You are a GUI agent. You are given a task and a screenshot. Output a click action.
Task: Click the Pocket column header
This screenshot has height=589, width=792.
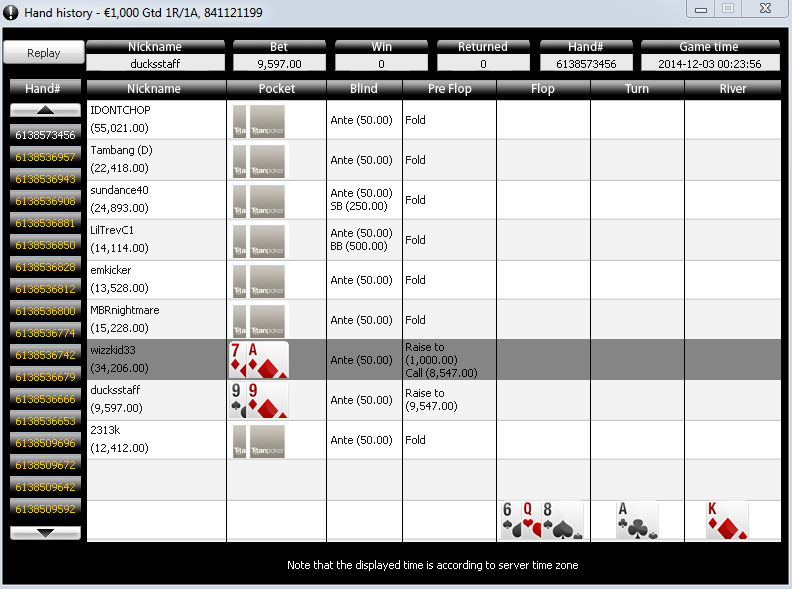[x=276, y=88]
